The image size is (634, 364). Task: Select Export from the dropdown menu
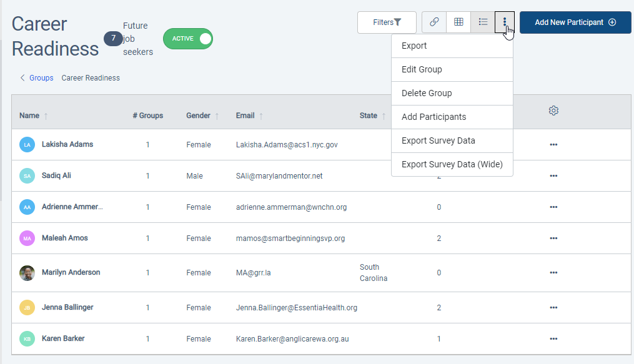coord(414,46)
